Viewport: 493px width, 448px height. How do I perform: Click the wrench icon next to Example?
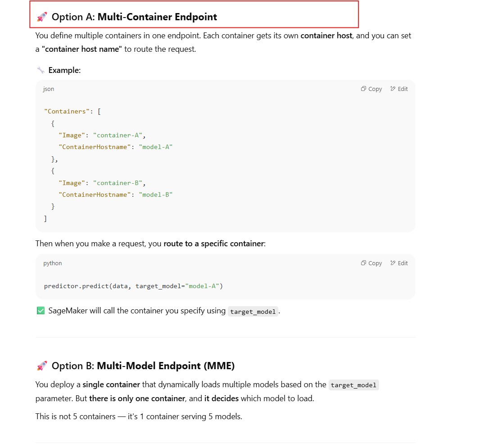(x=41, y=70)
